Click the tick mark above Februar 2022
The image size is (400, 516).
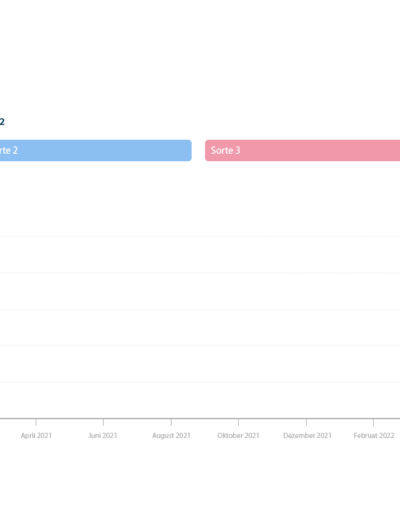(x=373, y=422)
